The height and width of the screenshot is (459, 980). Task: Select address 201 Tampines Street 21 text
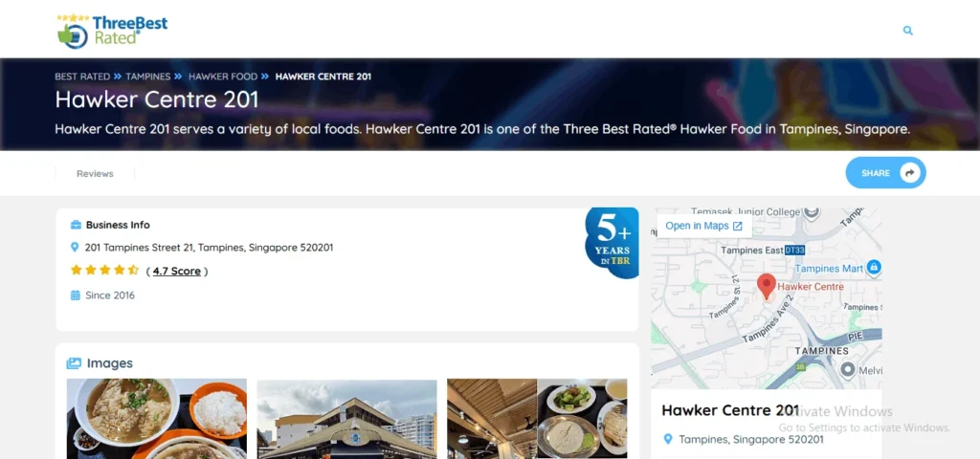(x=209, y=248)
